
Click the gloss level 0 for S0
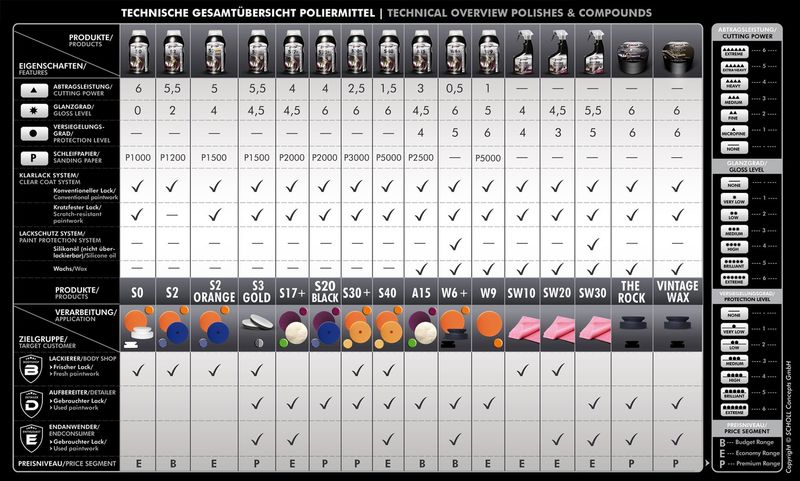coord(138,111)
